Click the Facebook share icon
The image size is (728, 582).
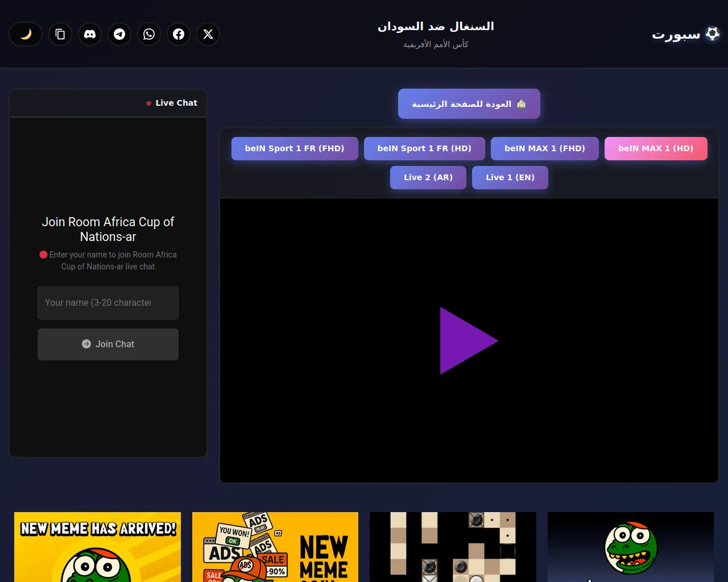(179, 34)
